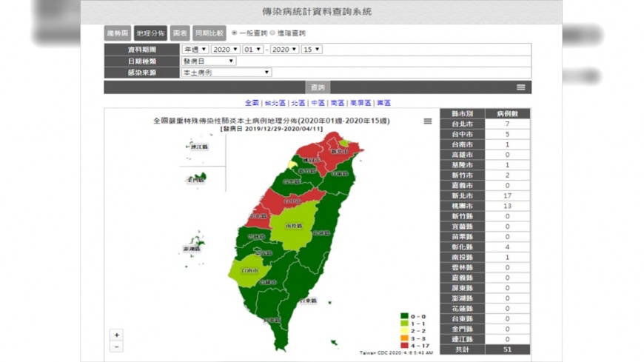Screen dimensions: 644x362
Task: Click the total value 51 cell
Action: [508, 349]
